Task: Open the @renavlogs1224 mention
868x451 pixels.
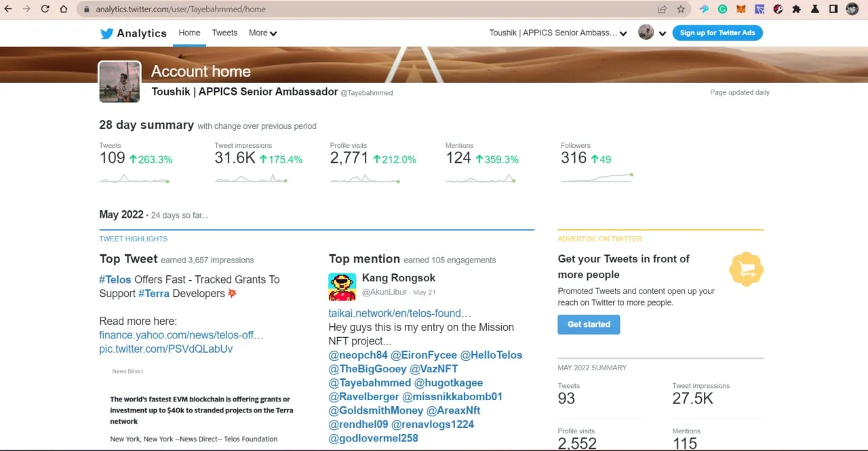Action: tap(433, 425)
